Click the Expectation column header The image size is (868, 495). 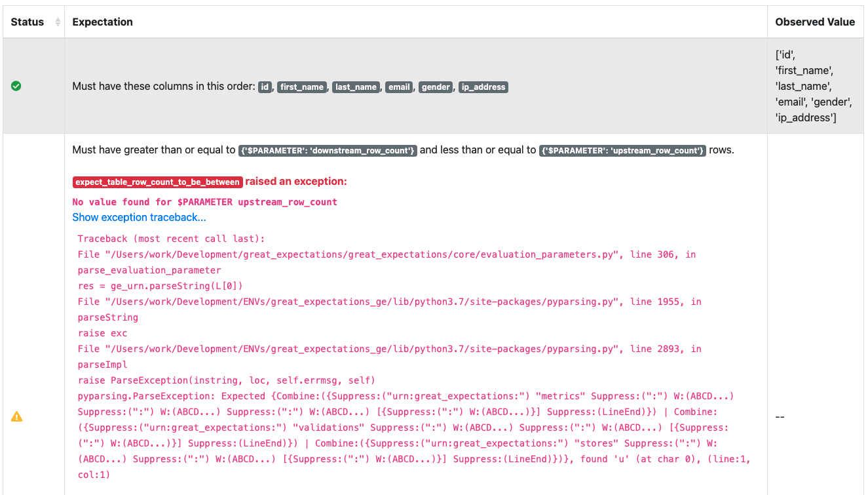tap(416, 22)
